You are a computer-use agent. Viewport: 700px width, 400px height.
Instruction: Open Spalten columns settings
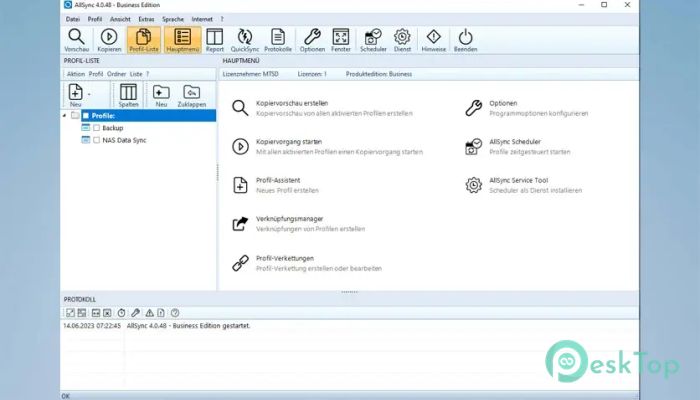(128, 95)
